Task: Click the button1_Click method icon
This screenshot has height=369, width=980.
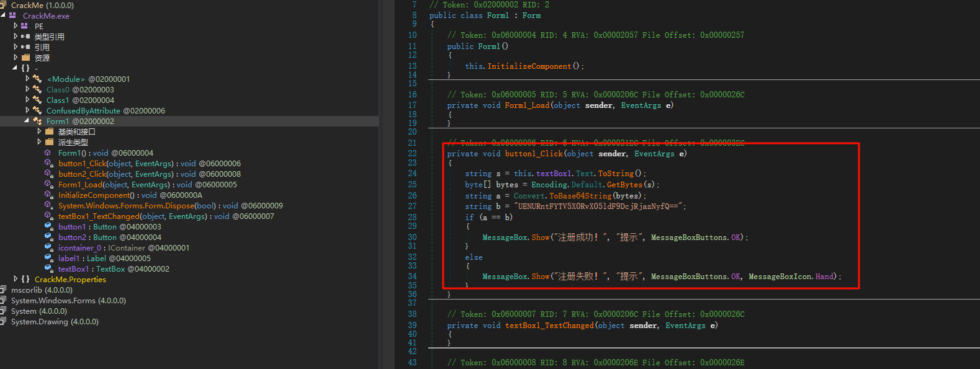Action: point(48,163)
